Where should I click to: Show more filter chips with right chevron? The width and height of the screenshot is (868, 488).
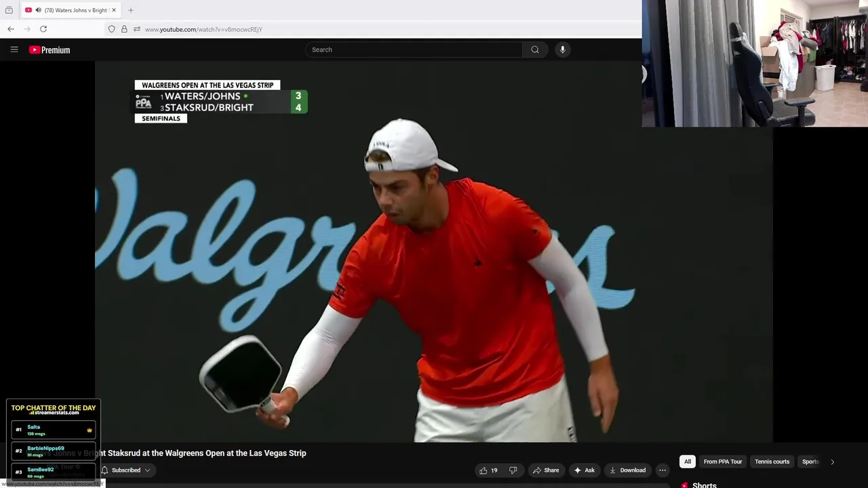(x=832, y=462)
